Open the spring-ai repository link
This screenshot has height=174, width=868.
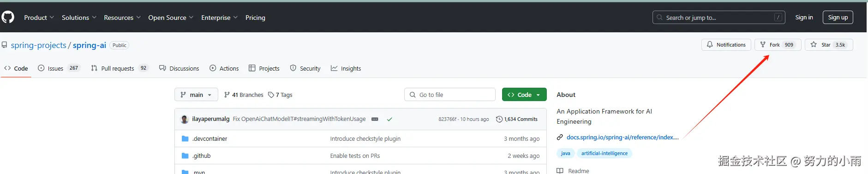pyautogui.click(x=90, y=45)
